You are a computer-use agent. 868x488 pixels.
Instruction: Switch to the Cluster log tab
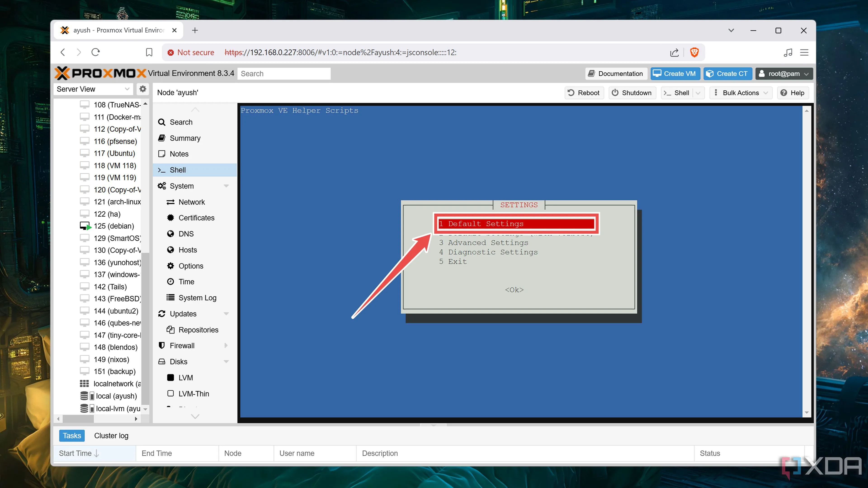point(111,435)
